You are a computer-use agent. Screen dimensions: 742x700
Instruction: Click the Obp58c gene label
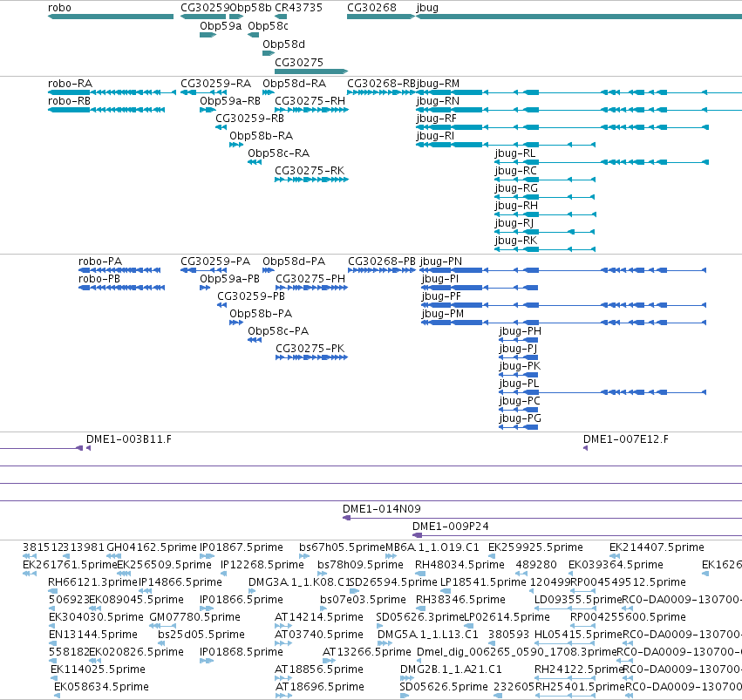[x=268, y=26]
